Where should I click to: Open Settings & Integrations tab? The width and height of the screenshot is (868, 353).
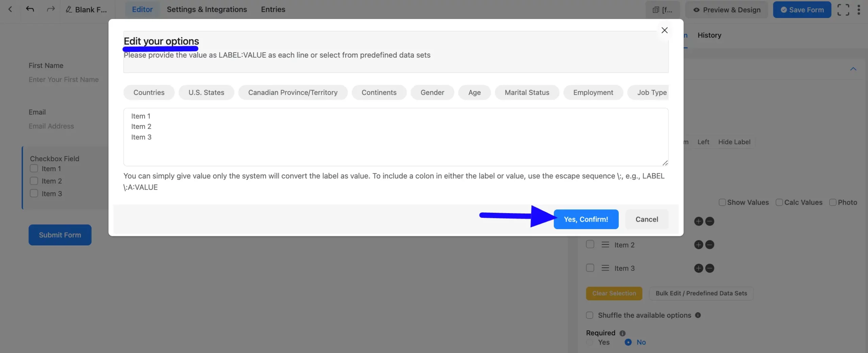coord(207,10)
